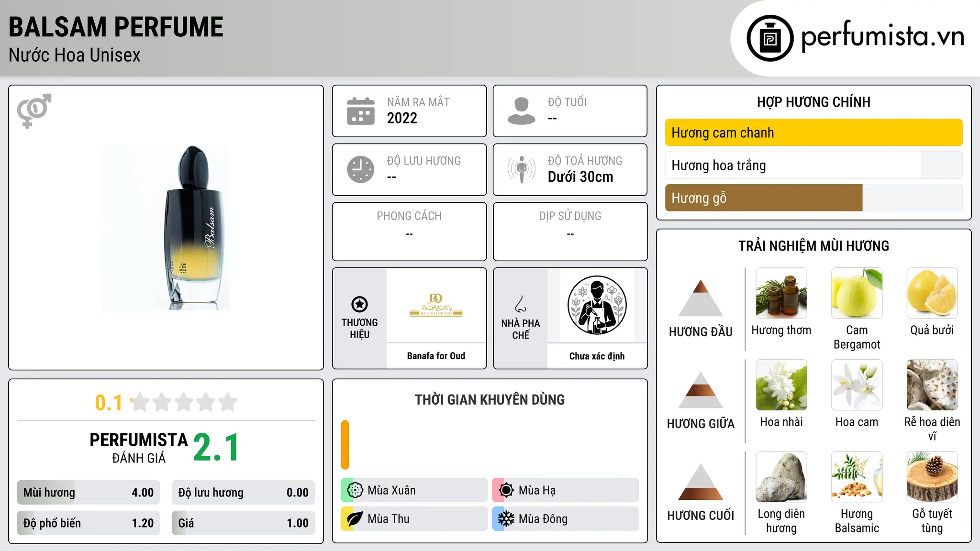Click the Dịp sử dụng card
Image resolution: width=980 pixels, height=551 pixels.
570,231
